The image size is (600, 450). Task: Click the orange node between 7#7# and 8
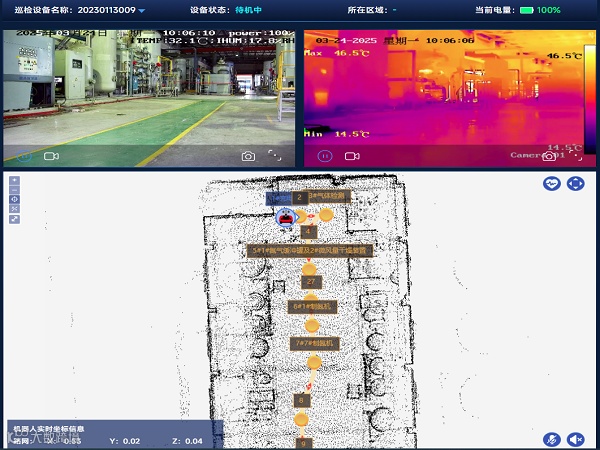click(314, 363)
